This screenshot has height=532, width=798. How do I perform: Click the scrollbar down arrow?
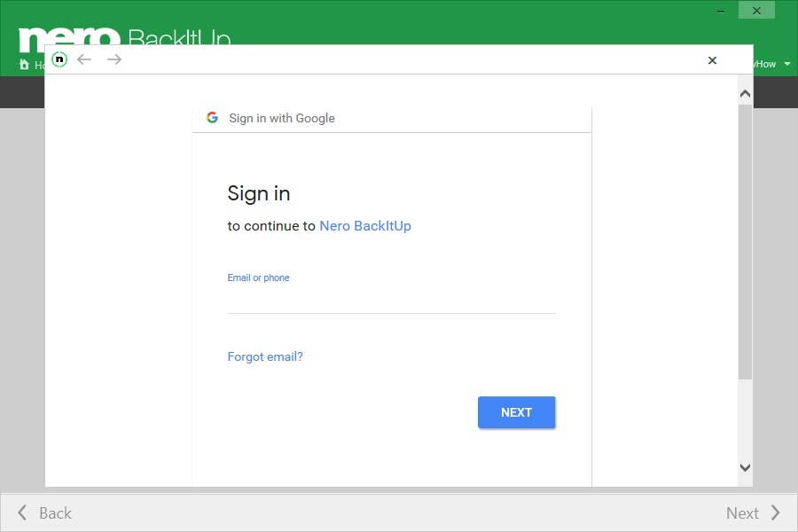745,467
